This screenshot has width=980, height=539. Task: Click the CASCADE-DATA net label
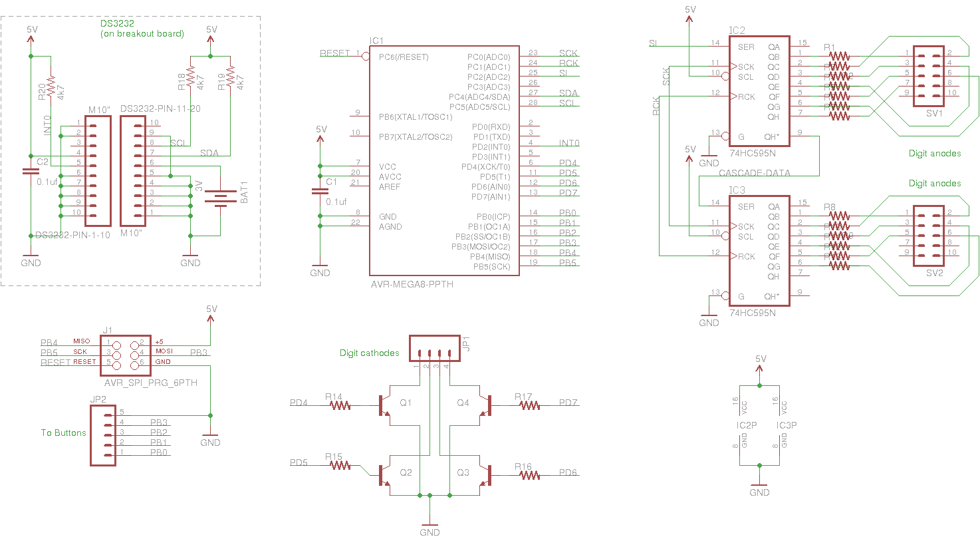[x=755, y=172]
